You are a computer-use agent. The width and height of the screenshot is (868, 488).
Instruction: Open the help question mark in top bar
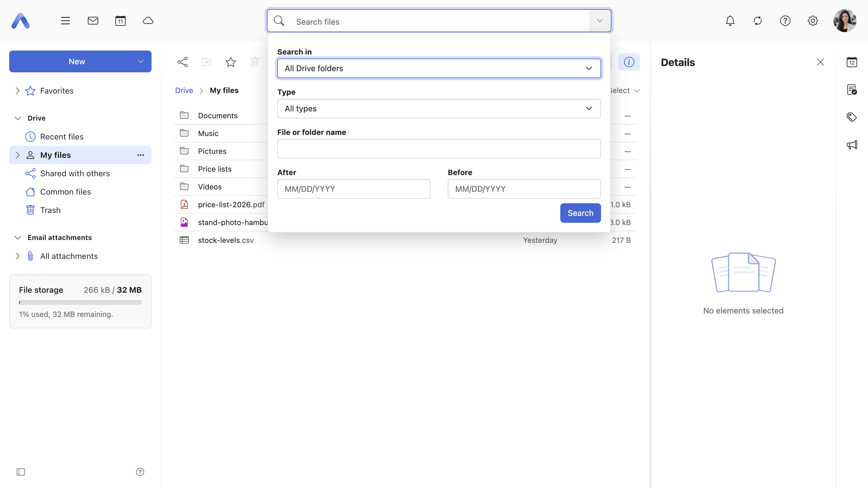[x=785, y=21]
